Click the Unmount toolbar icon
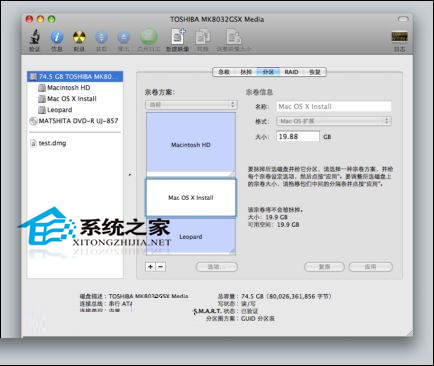Screen dimensions: 434x366 (101, 37)
